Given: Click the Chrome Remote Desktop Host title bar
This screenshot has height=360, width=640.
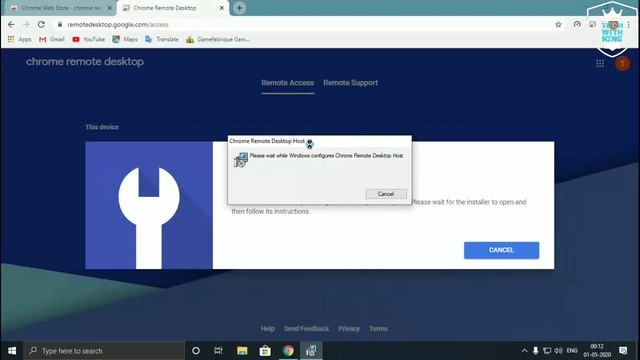Looking at the screenshot, I should 320,141.
